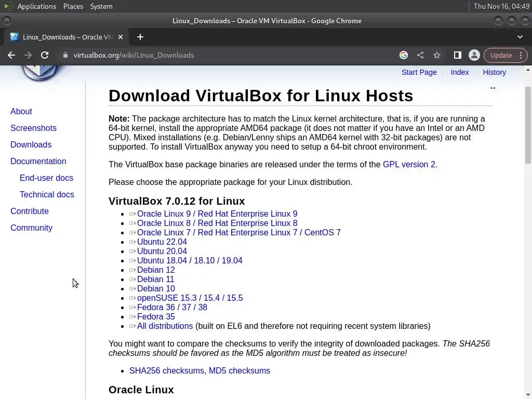
Task: Open Documentation in the sidebar
Action: [x=38, y=161]
